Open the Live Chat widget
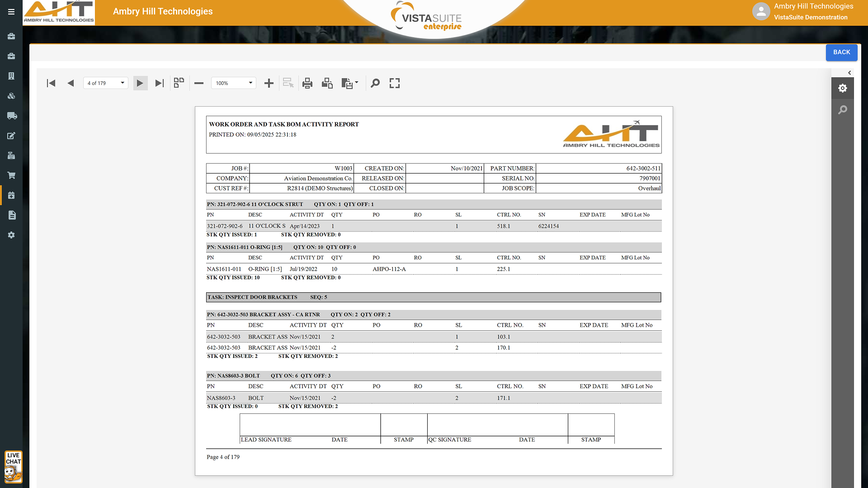 (x=13, y=467)
